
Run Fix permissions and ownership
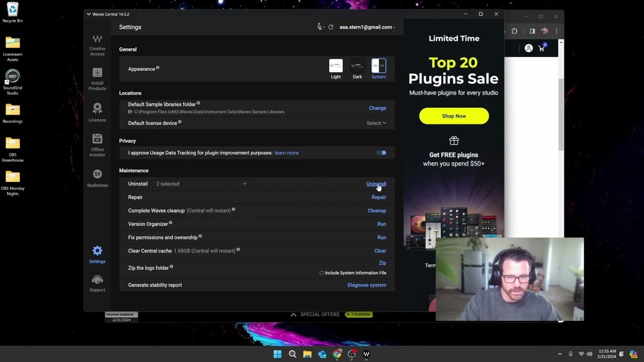382,237
